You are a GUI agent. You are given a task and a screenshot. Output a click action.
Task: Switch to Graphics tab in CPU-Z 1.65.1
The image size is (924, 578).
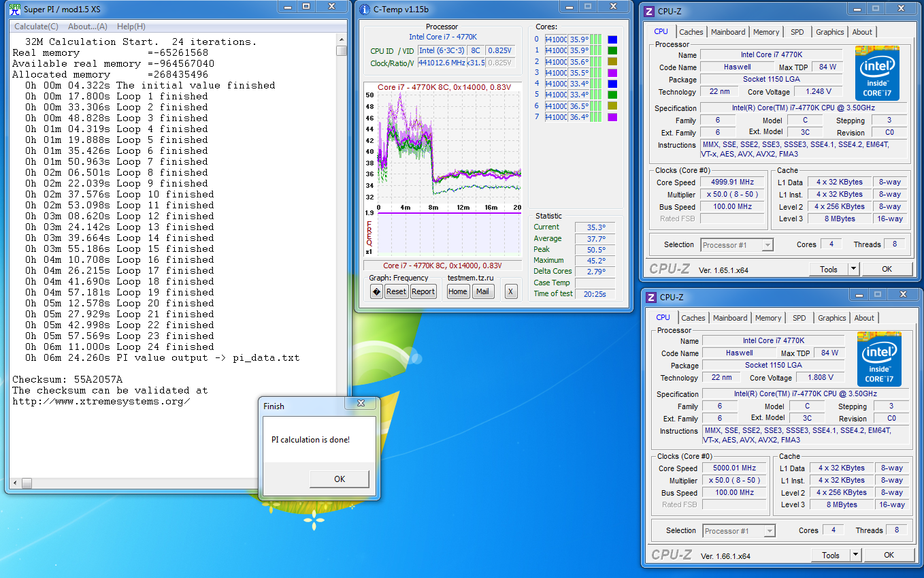click(x=830, y=32)
